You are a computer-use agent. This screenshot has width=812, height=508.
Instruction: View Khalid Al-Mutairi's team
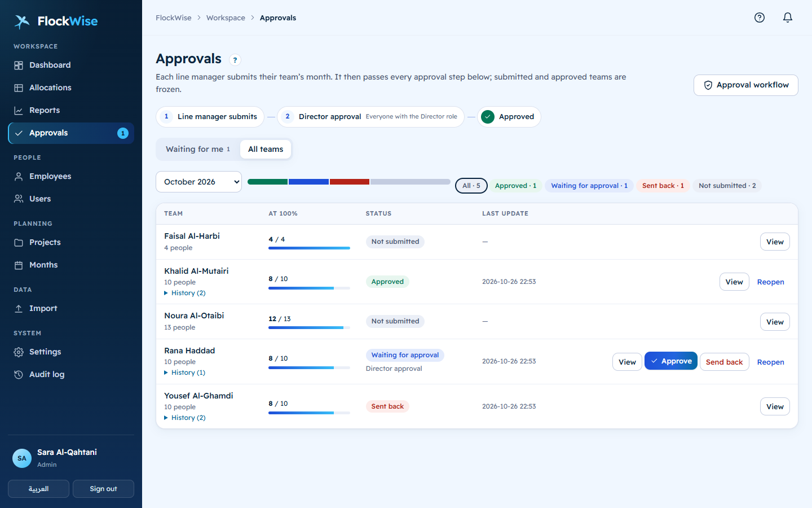(x=734, y=282)
